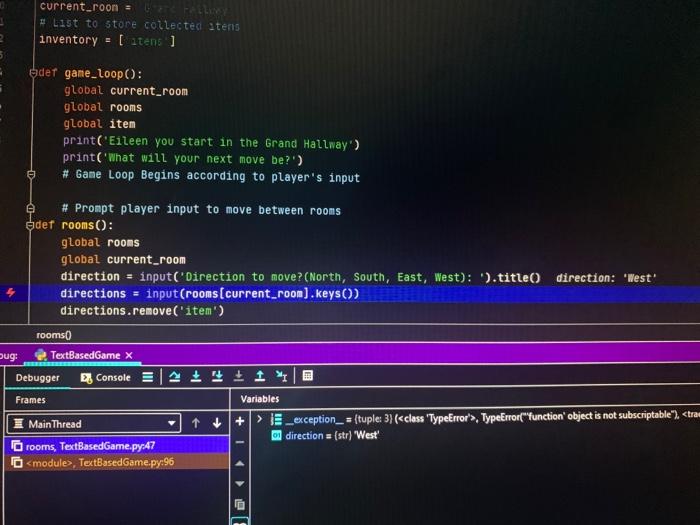Click the Python icon on TextBasedGame tab
This screenshot has height=525, width=700.
(x=41, y=355)
